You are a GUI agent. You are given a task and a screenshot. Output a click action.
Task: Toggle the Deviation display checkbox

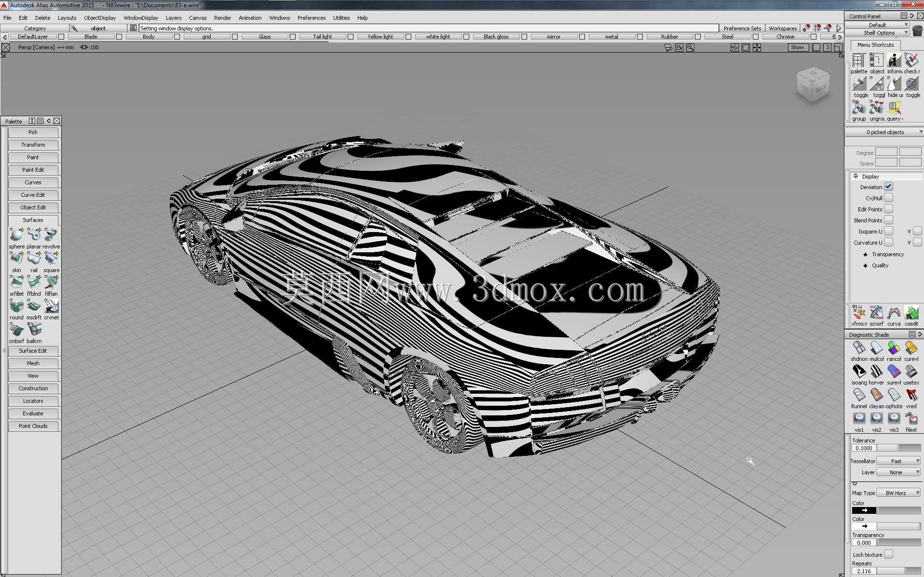(888, 187)
